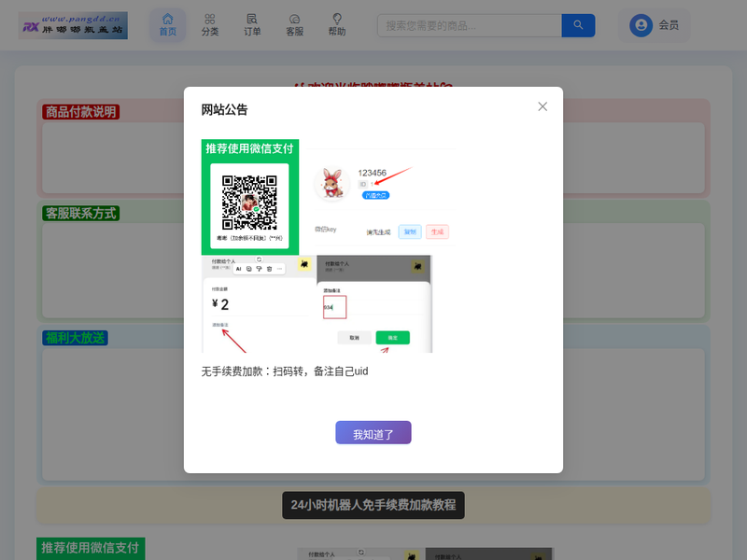
Task: Click the 客服联系方式 heading label
Action: 80,214
